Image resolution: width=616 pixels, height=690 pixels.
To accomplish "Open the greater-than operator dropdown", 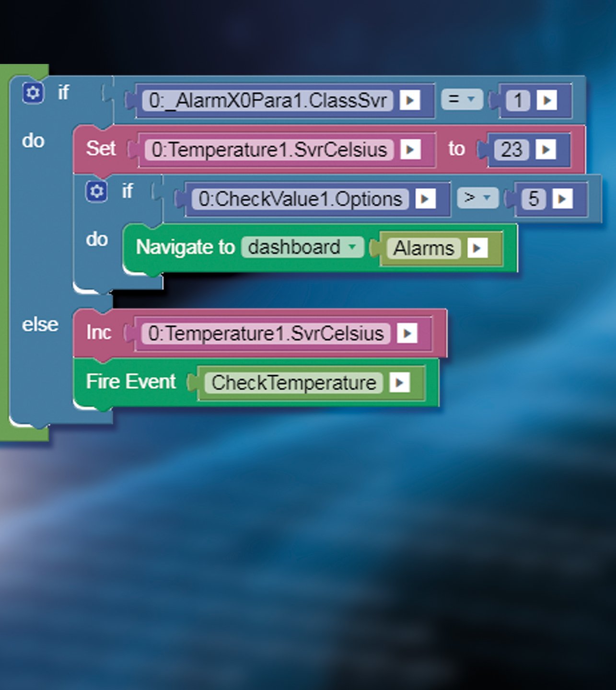I will [x=477, y=198].
